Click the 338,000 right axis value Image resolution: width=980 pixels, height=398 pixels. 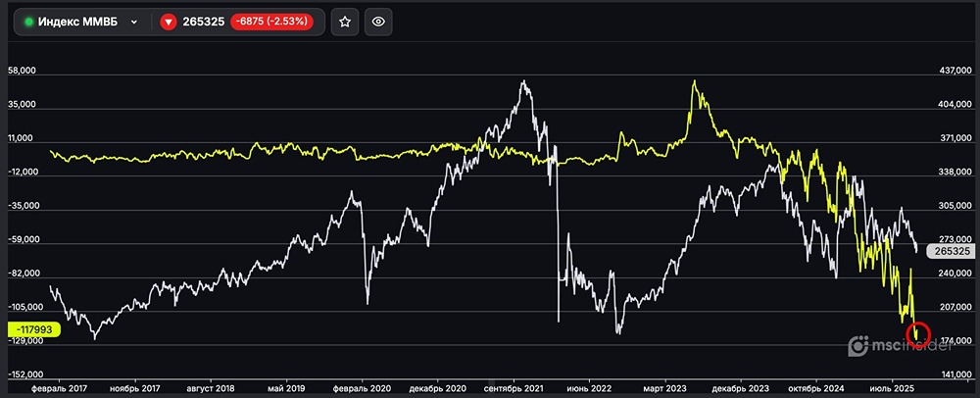coord(955,173)
